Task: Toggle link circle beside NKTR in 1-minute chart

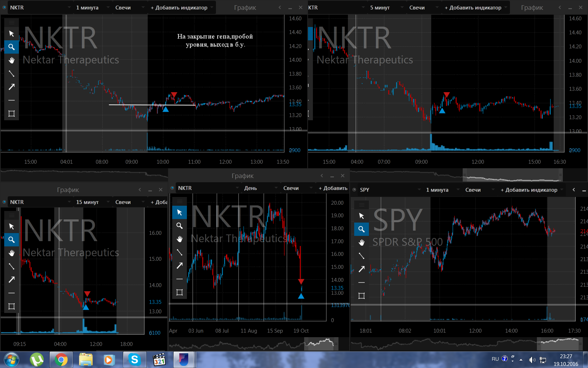Action: [x=4, y=7]
